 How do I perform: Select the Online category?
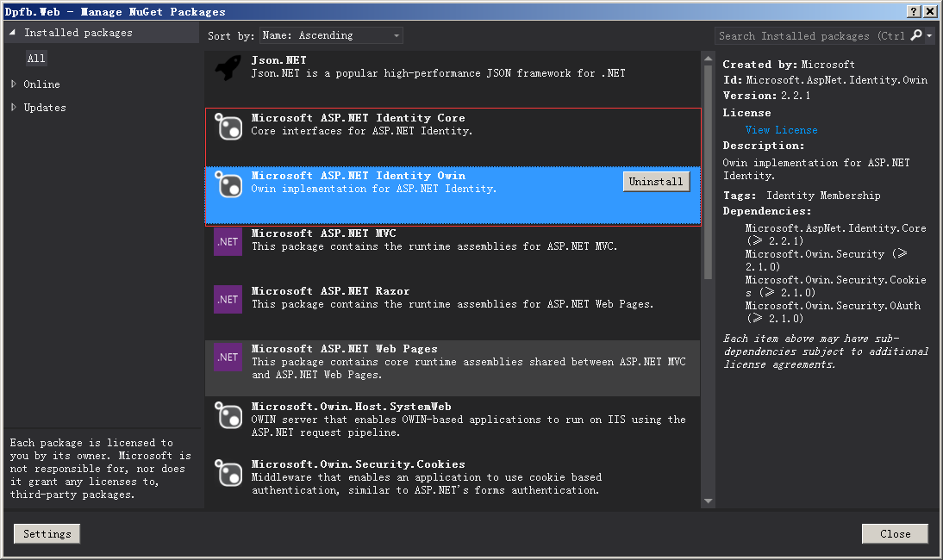(41, 84)
